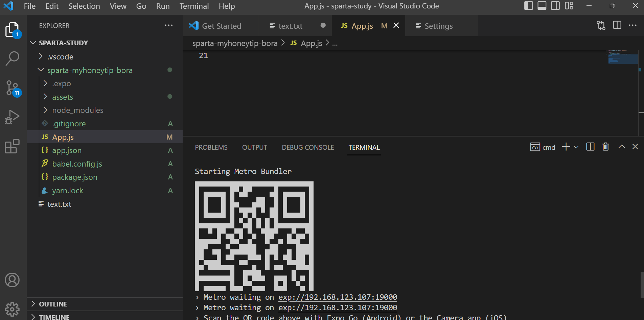Open the terminal launch profile dropdown arrow
644x320 pixels.
576,147
